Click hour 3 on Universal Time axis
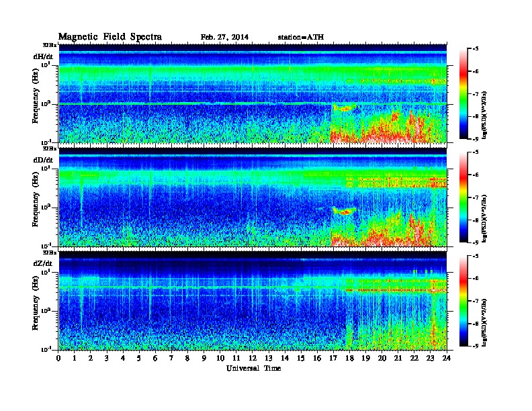This screenshot has width=532, height=411. pos(107,358)
